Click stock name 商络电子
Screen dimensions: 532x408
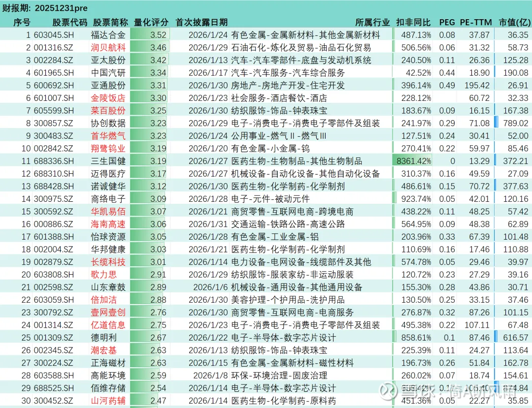[x=108, y=199]
